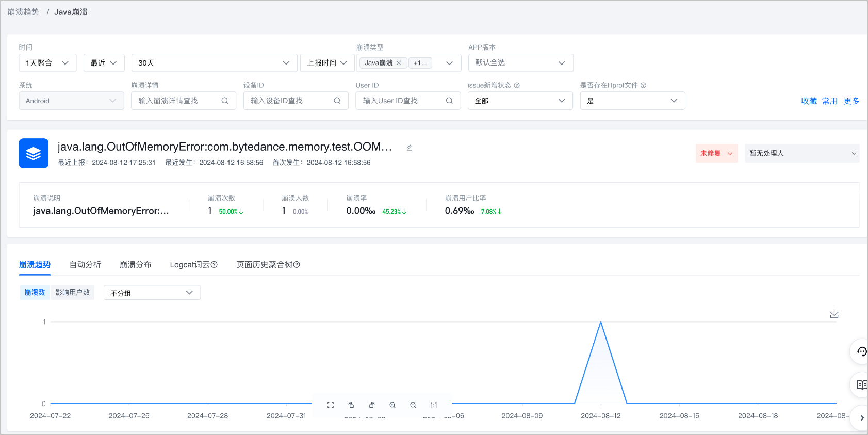Viewport: 868px width, 435px height.
Task: Open the documentation book floating button
Action: pyautogui.click(x=861, y=385)
